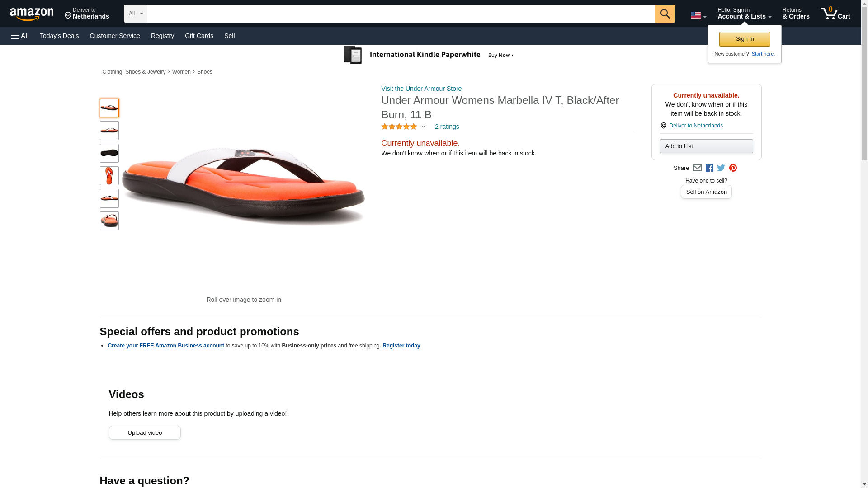This screenshot has height=488, width=868.
Task: Click the Amazon logo
Action: pyautogui.click(x=32, y=14)
